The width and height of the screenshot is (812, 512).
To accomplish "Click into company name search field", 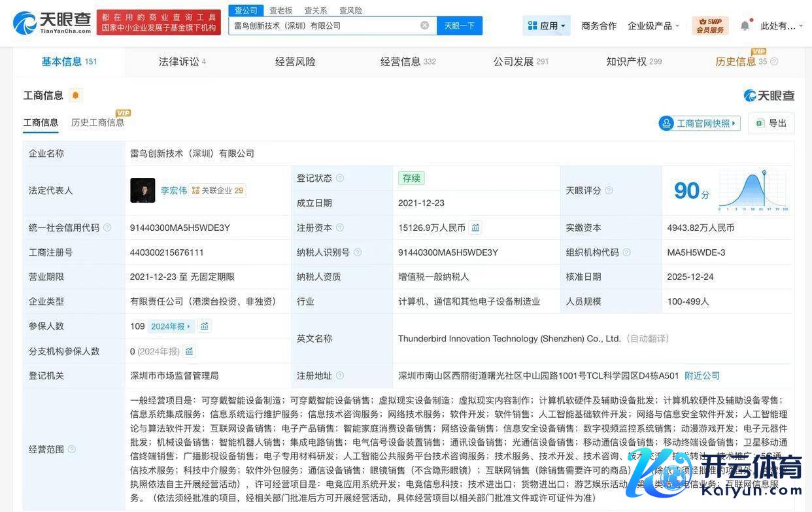I will [324, 26].
